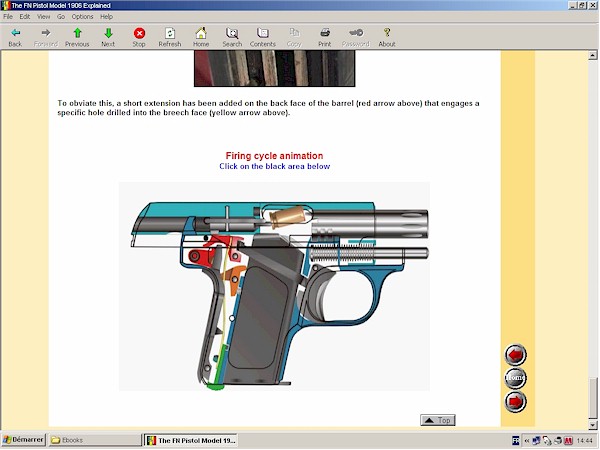
Task: Open the Help menu
Action: 106,16
